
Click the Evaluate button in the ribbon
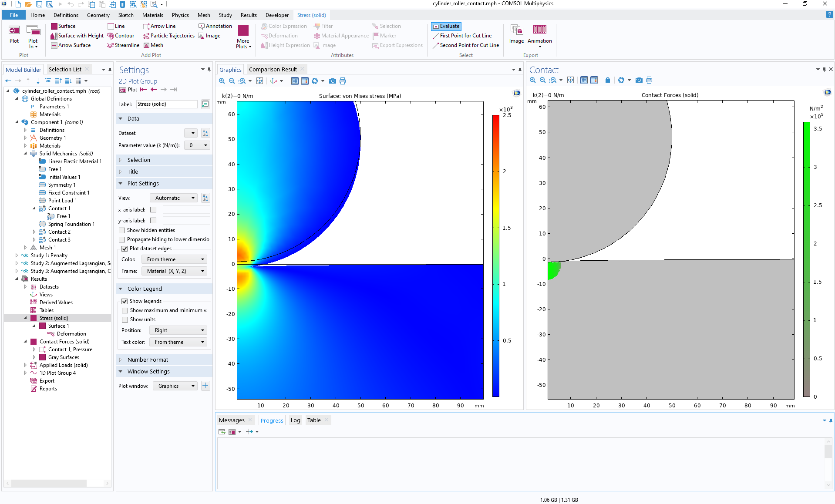446,26
